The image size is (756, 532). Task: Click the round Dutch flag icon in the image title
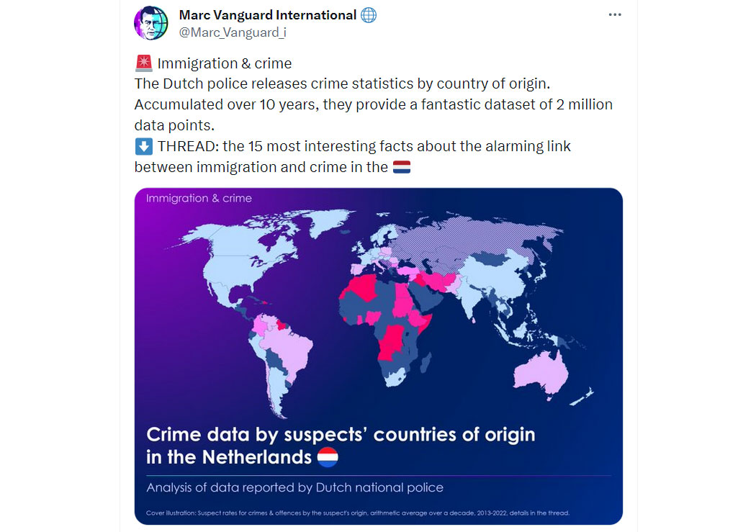coord(328,457)
